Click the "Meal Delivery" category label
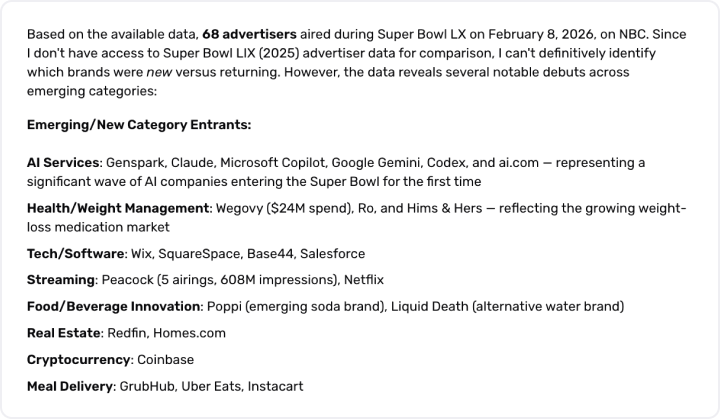This screenshot has width=720, height=419. [71, 385]
